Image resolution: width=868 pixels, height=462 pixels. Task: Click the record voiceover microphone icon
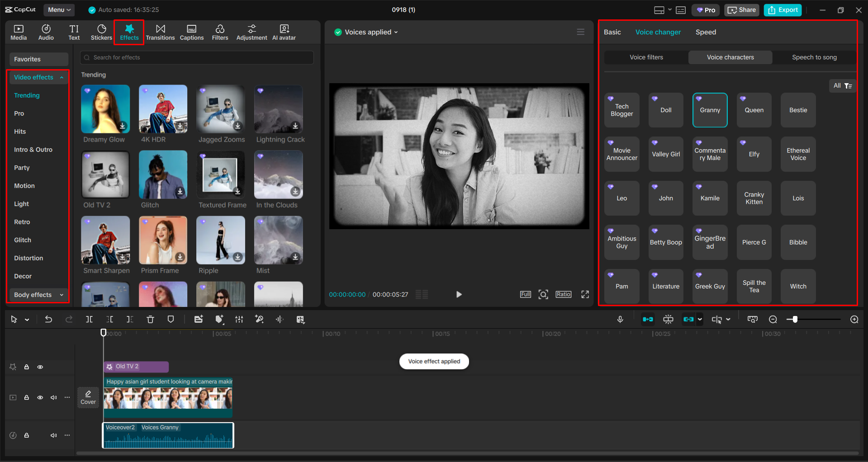[620, 319]
